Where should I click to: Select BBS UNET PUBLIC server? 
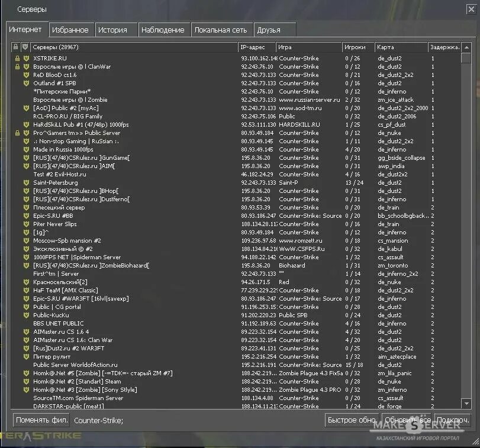point(236,323)
